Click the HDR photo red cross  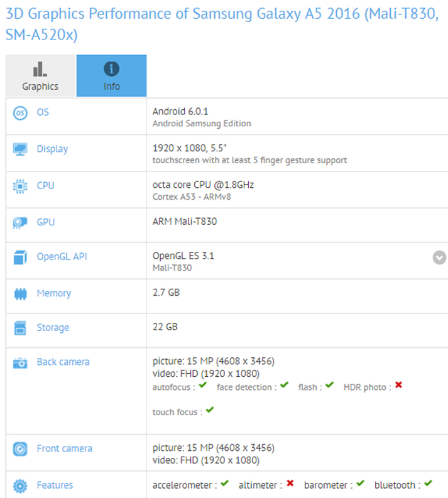(398, 386)
